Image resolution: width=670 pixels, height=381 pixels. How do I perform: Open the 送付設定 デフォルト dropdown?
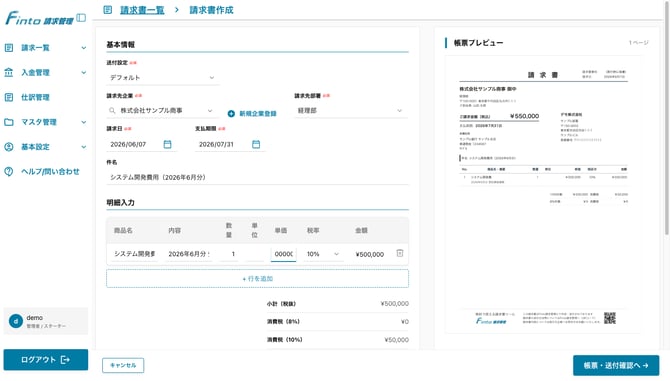162,78
